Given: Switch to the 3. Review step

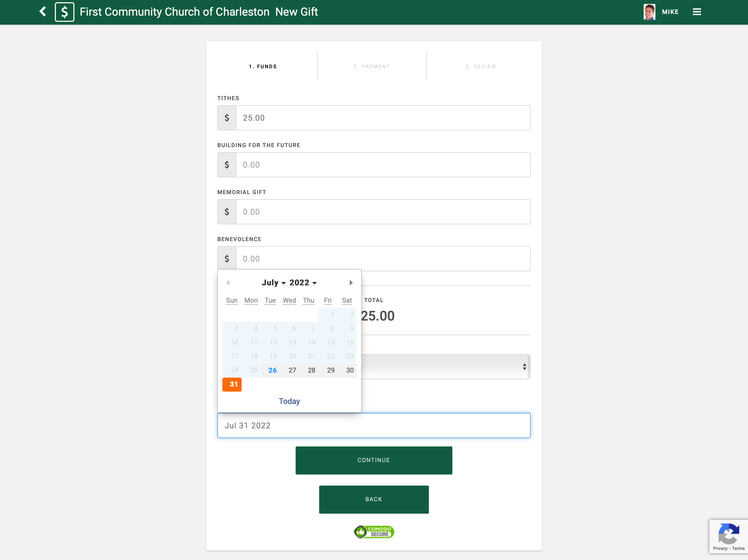Looking at the screenshot, I should coord(481,67).
